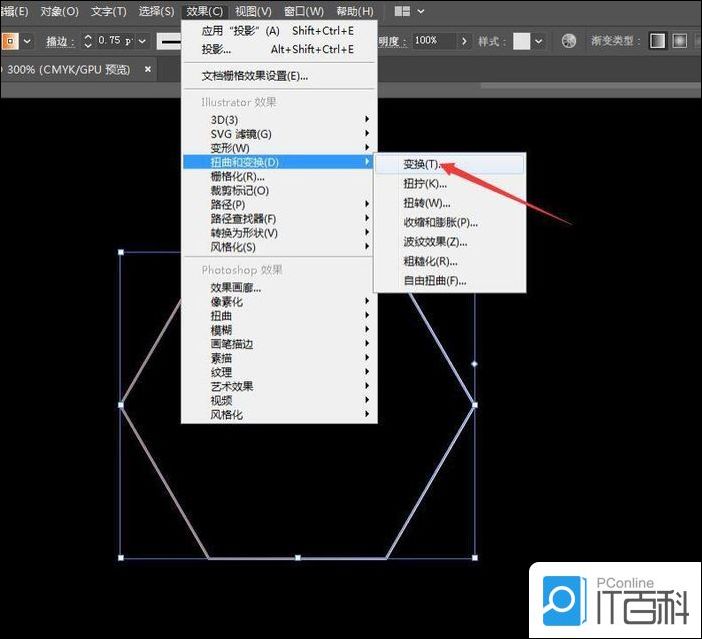702x639 pixels.
Task: Select 收缩和膨胀(P) from the submenu
Action: pos(440,222)
